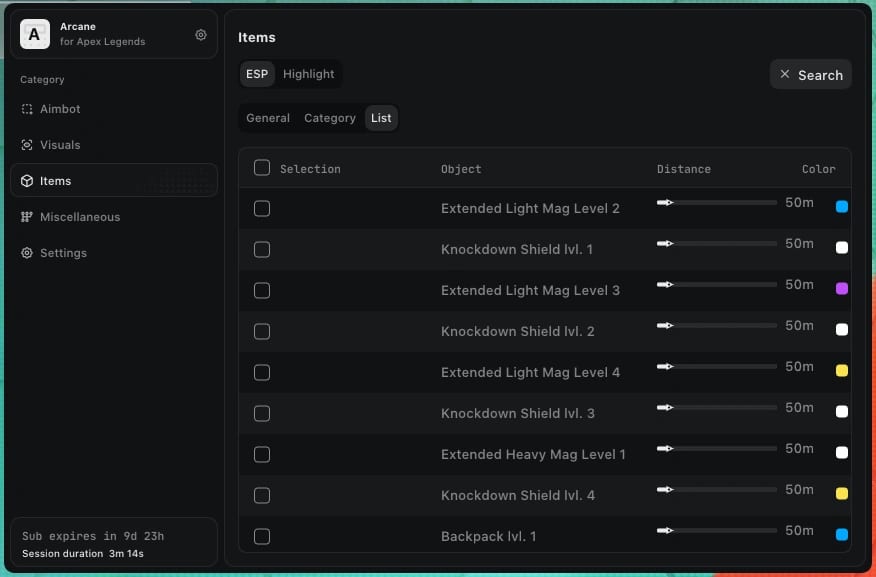The height and width of the screenshot is (577, 876).
Task: Click the Settings gear icon in sidebar
Action: pos(27,253)
